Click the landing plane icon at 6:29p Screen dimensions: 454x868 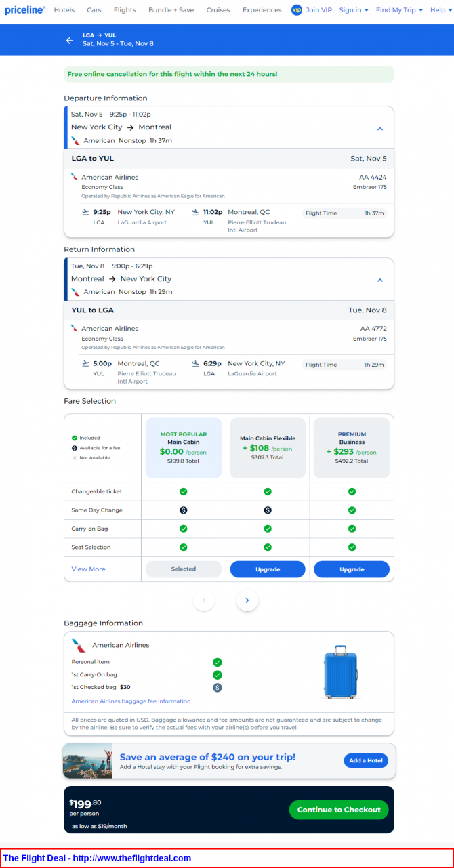[196, 363]
